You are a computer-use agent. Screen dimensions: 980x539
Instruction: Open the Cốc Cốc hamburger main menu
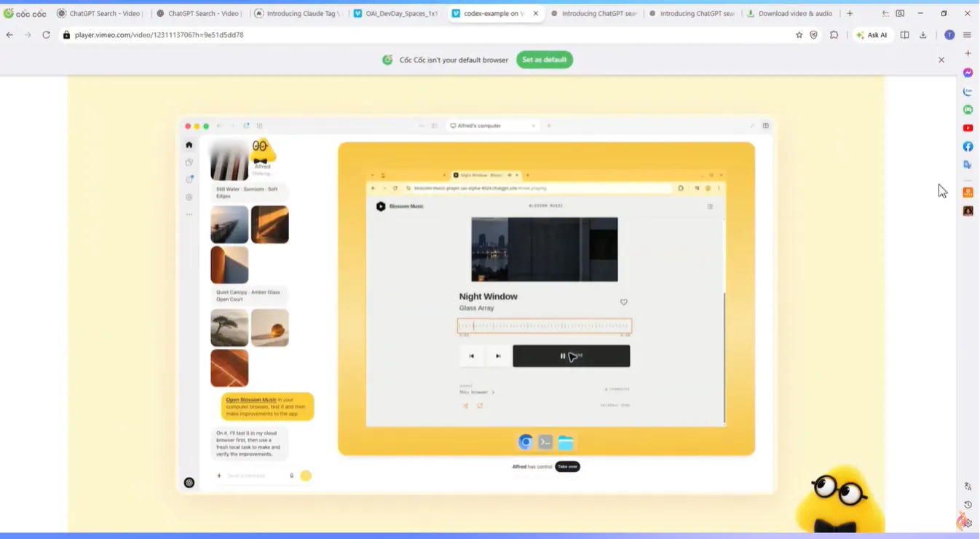968,35
